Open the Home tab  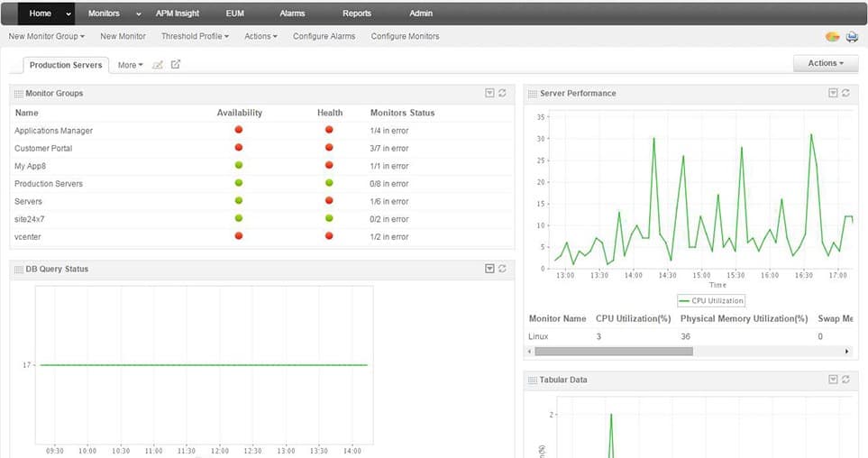click(40, 14)
